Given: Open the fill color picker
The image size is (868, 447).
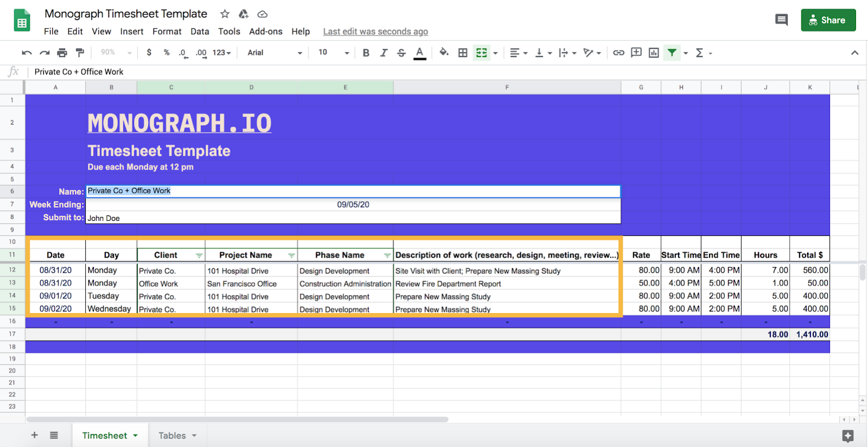Looking at the screenshot, I should [x=444, y=53].
